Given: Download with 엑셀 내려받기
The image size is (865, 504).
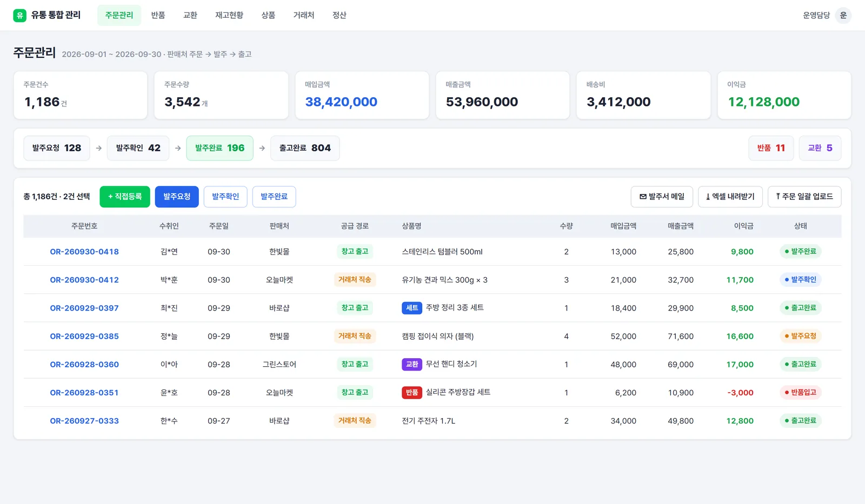Looking at the screenshot, I should click(730, 197).
